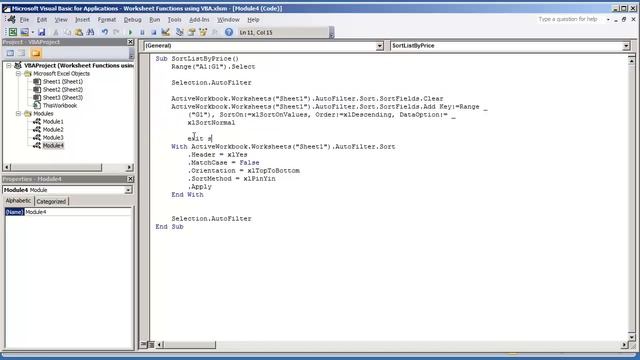Click the Copy toolbar icon
The height and width of the screenshot is (360, 640).
(67, 32)
